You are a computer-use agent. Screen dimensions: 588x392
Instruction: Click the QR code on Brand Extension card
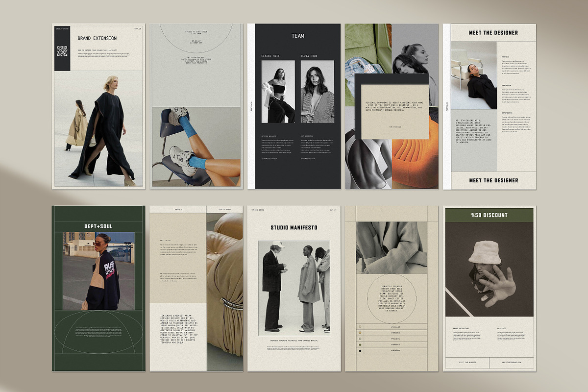62,51
